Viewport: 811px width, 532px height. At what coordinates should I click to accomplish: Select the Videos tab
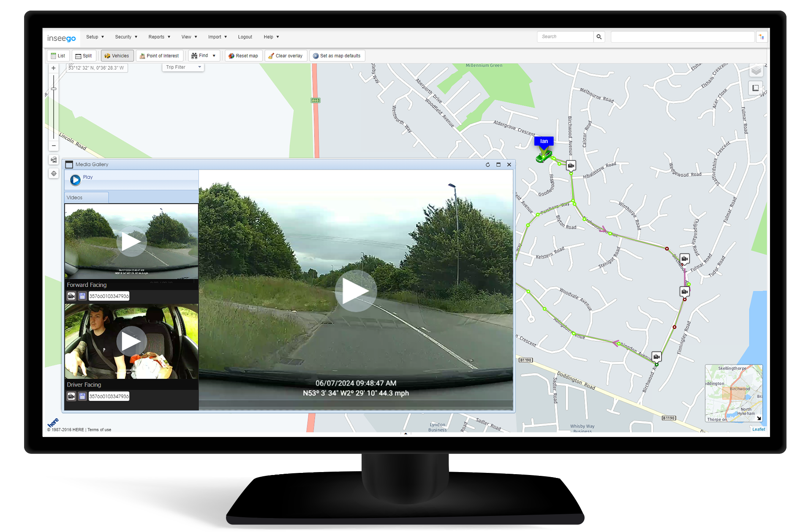[86, 197]
